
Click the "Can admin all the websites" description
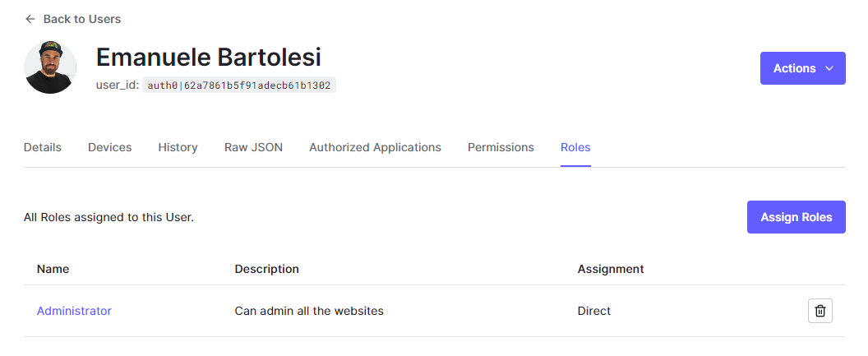(x=309, y=311)
